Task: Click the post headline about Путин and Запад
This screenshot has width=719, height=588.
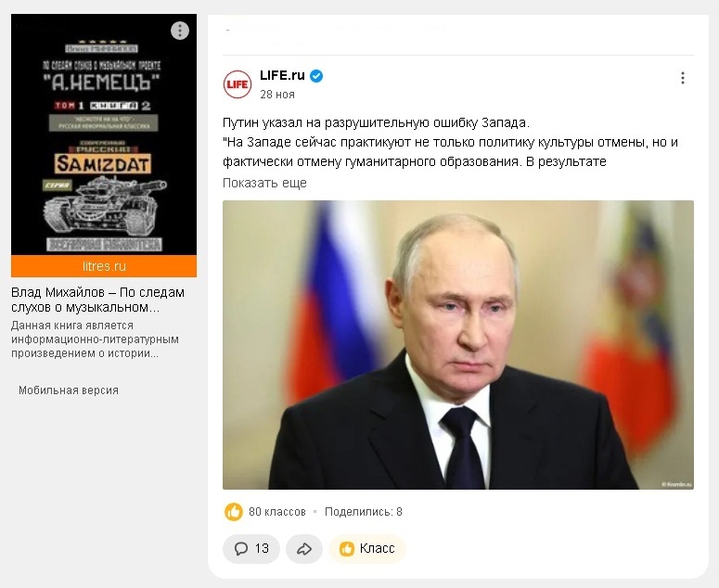Action: 376,122
